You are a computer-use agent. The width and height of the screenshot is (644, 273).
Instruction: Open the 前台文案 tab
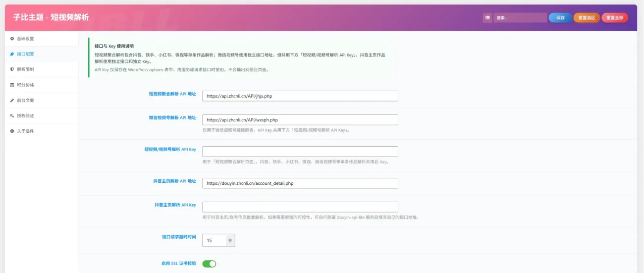pos(42,100)
